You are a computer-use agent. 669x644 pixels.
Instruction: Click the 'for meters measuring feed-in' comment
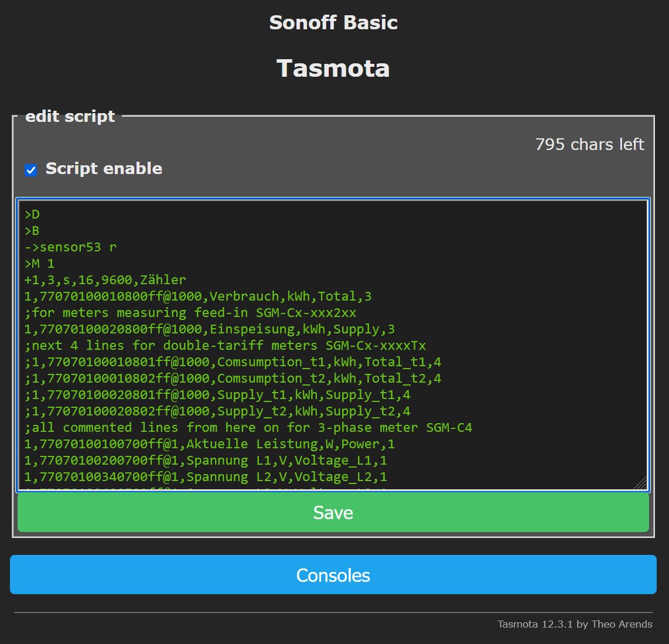[x=190, y=313]
